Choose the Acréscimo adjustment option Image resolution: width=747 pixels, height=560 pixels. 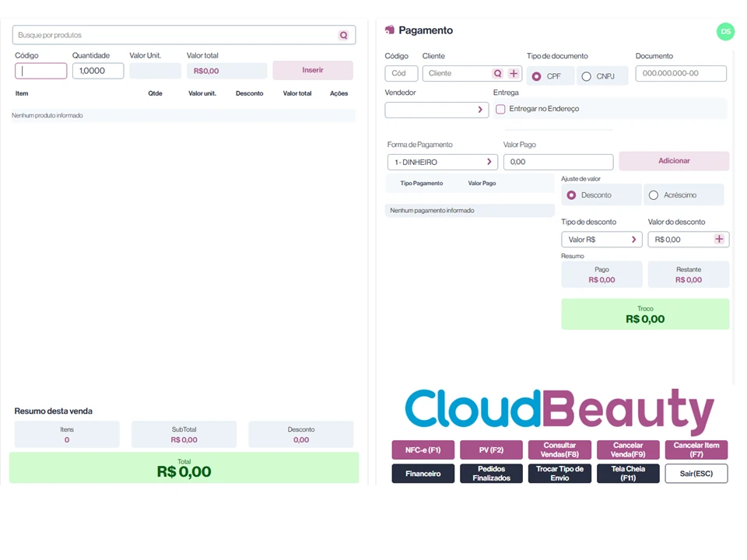(x=654, y=195)
